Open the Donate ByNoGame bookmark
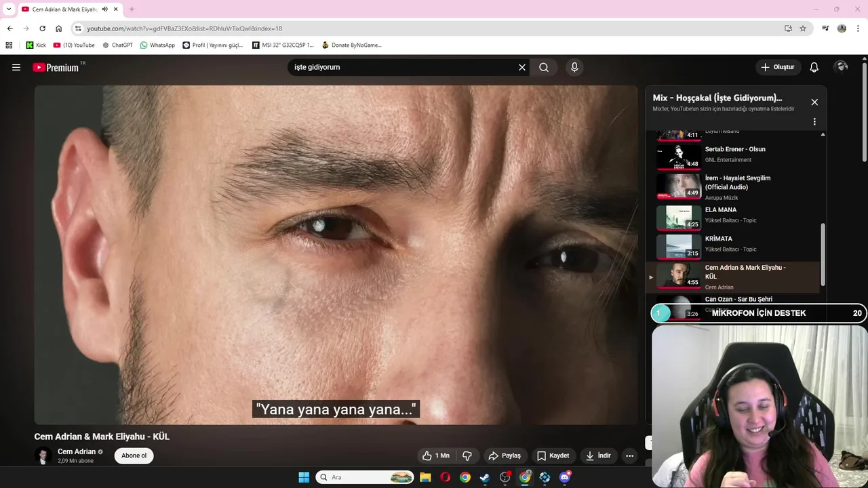868x488 pixels. tap(351, 45)
